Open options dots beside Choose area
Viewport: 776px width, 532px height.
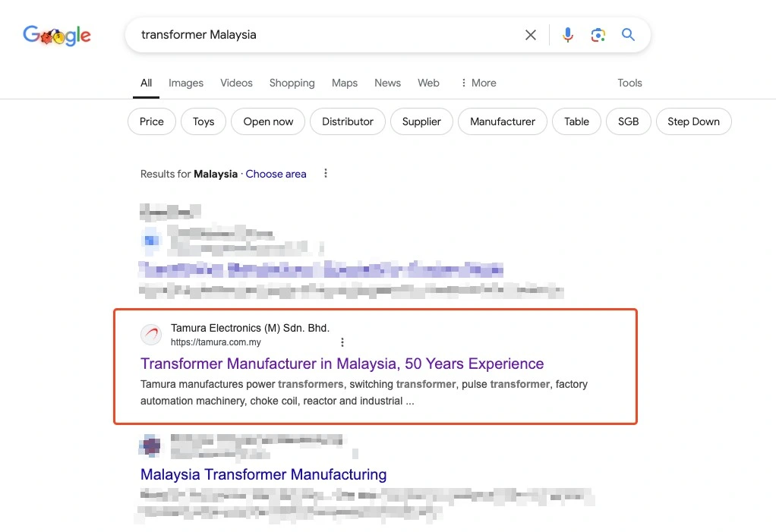point(325,174)
